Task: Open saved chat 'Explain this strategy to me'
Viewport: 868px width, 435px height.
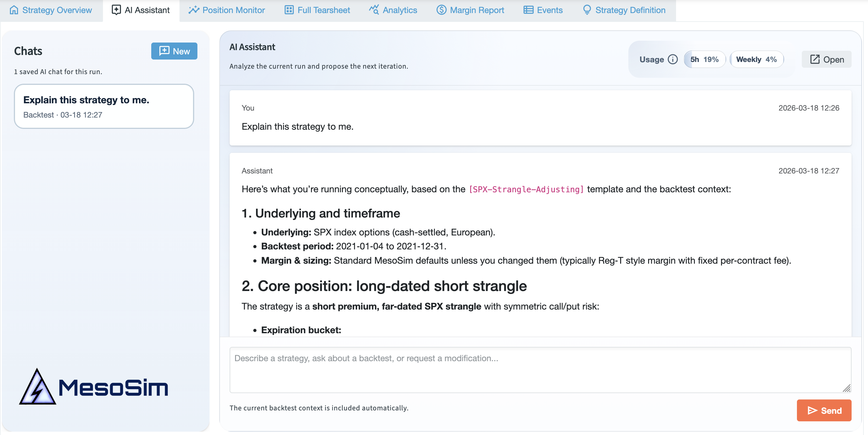Action: click(104, 106)
